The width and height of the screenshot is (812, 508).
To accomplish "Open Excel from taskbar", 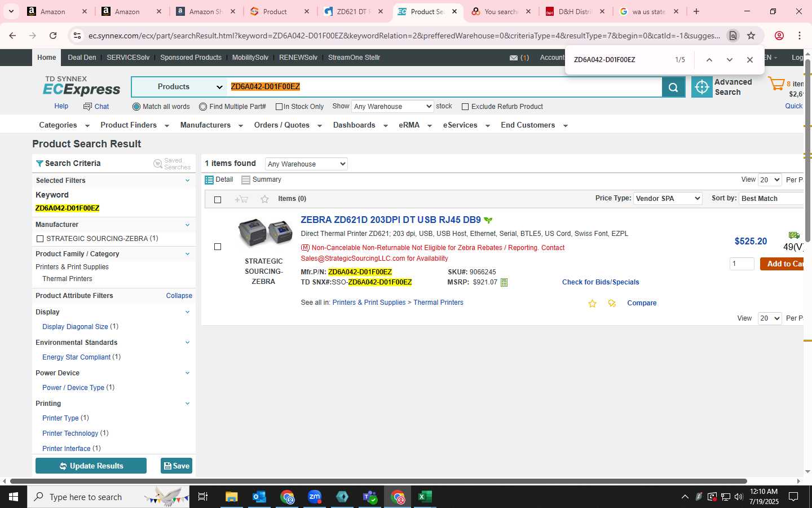I will [425, 497].
